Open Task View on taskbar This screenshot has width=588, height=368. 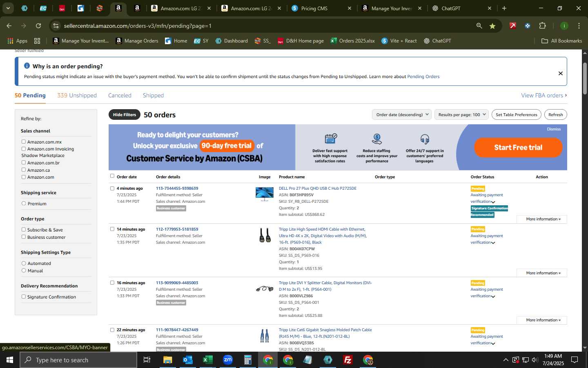[147, 360]
